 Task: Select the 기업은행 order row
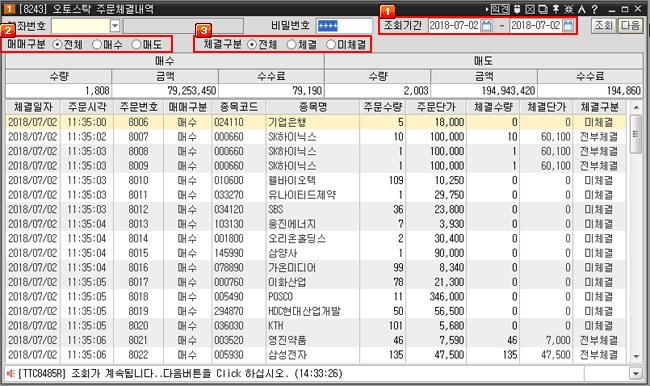316,122
